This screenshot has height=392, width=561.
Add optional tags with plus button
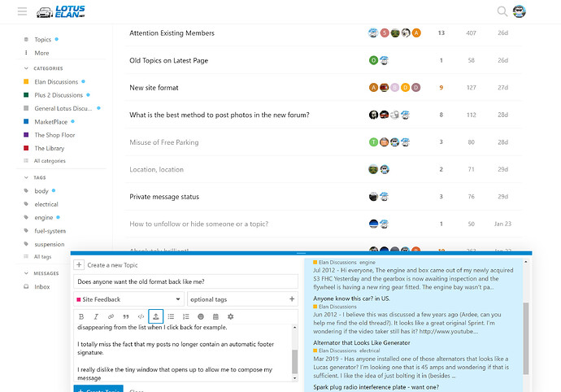click(x=292, y=299)
